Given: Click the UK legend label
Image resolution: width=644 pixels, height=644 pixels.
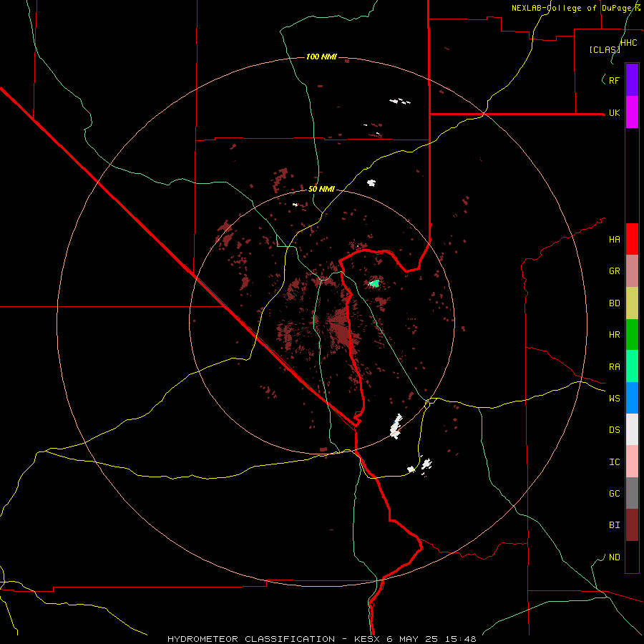Looking at the screenshot, I should pos(614,113).
